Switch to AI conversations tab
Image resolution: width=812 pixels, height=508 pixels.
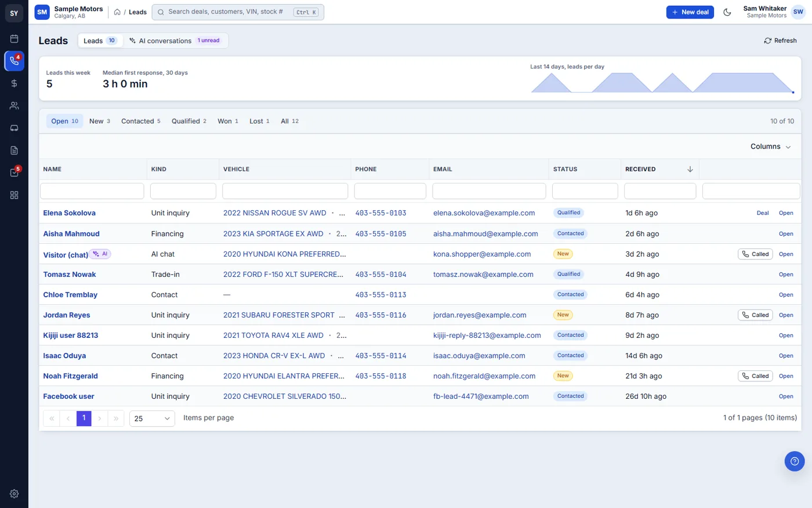[x=175, y=41]
